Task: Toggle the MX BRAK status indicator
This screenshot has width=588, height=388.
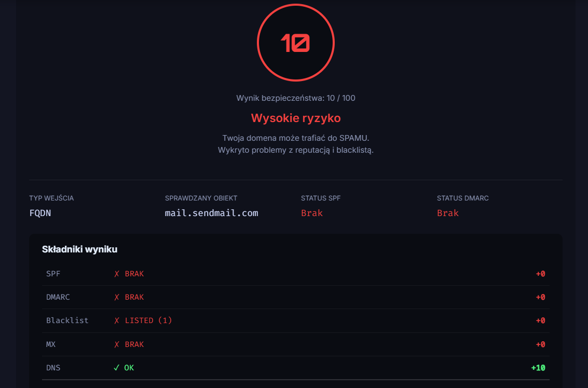Action: coord(134,344)
